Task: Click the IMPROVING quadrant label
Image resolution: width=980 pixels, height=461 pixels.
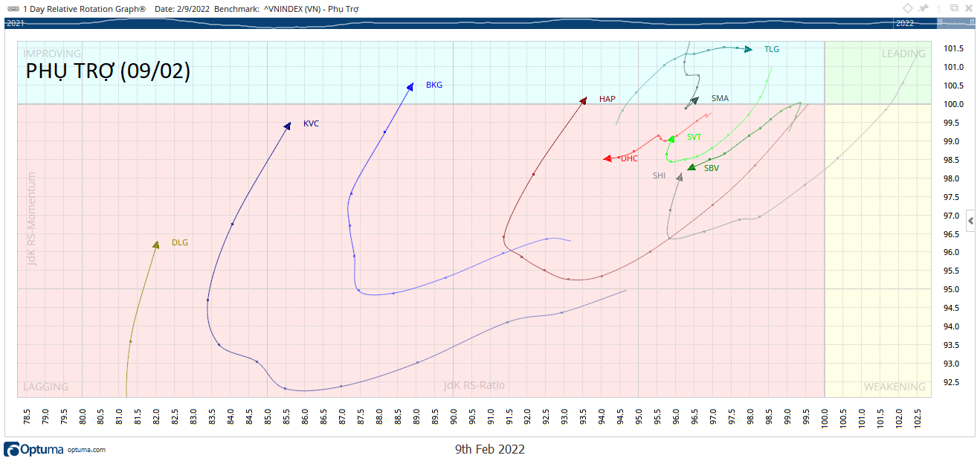Action: (x=52, y=54)
